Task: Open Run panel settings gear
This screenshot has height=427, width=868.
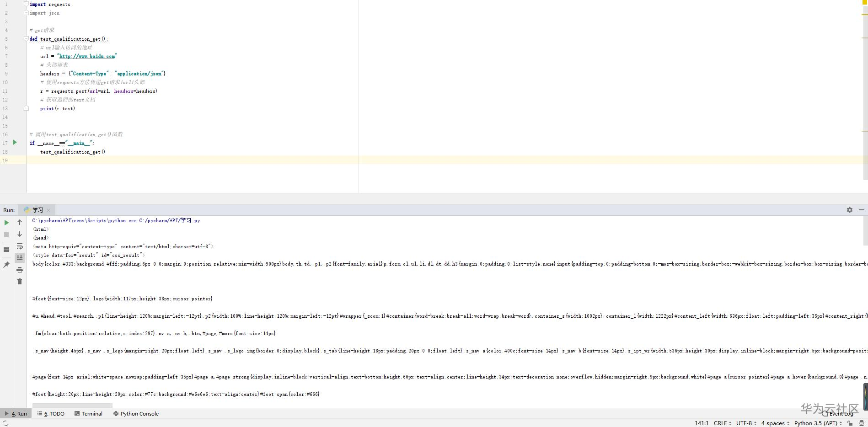Action: (850, 210)
